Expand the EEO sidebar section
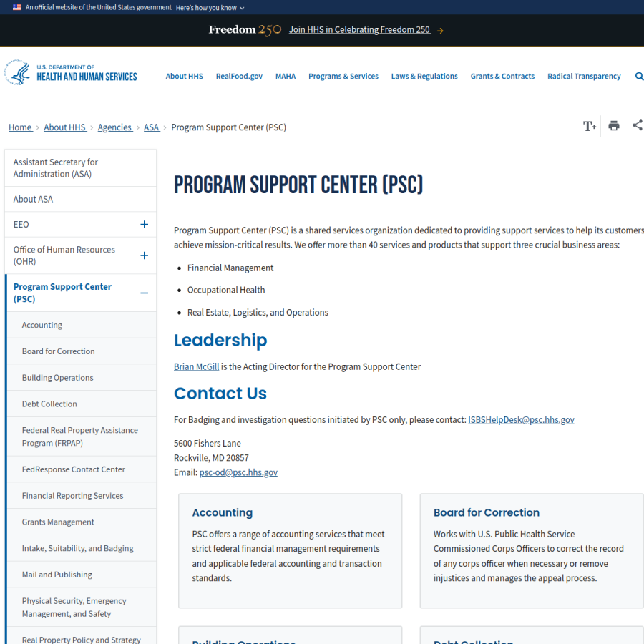The height and width of the screenshot is (644, 644). [144, 225]
